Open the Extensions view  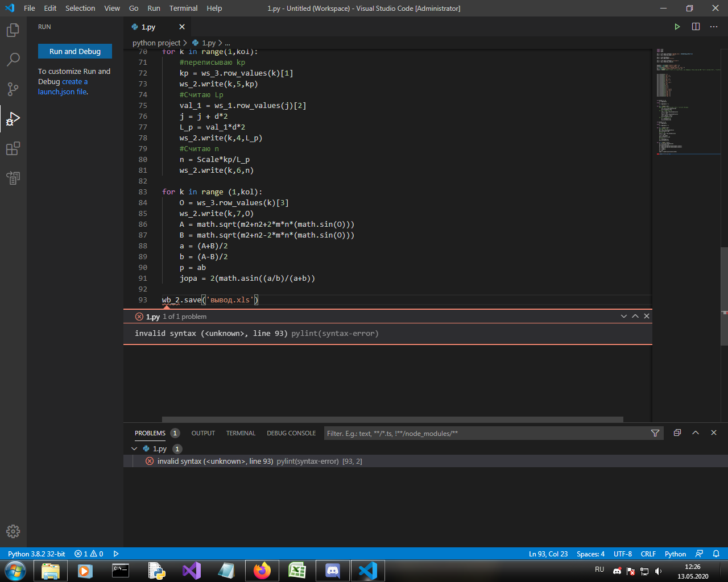tap(13, 148)
